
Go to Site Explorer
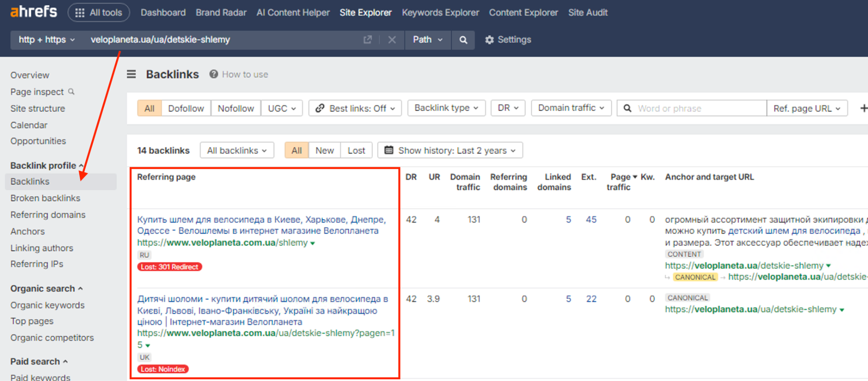365,13
